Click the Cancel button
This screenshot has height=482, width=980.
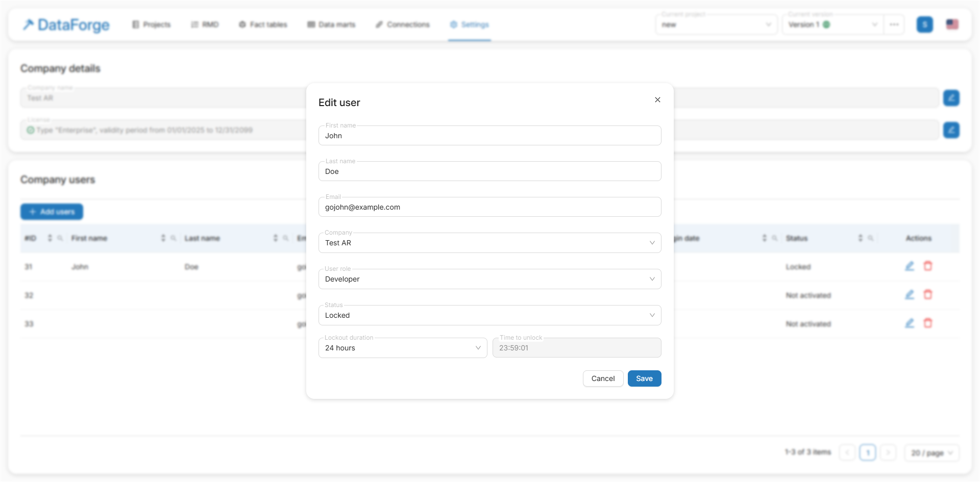[603, 378]
